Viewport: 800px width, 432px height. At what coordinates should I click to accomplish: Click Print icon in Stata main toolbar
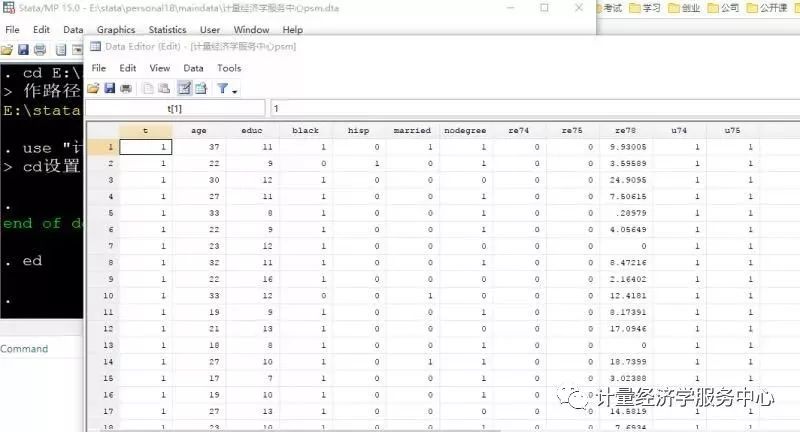click(x=40, y=49)
